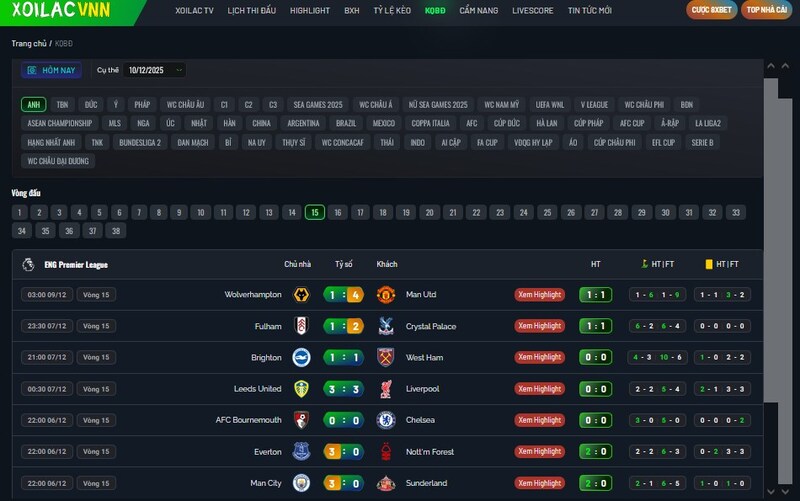Click the Wolverhampton club crest icon

coord(301,295)
